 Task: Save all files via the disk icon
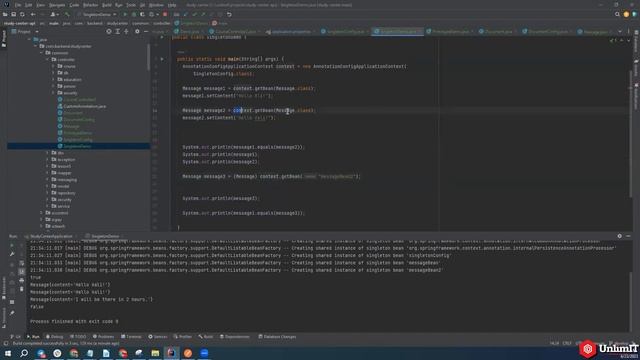(x=13, y=14)
